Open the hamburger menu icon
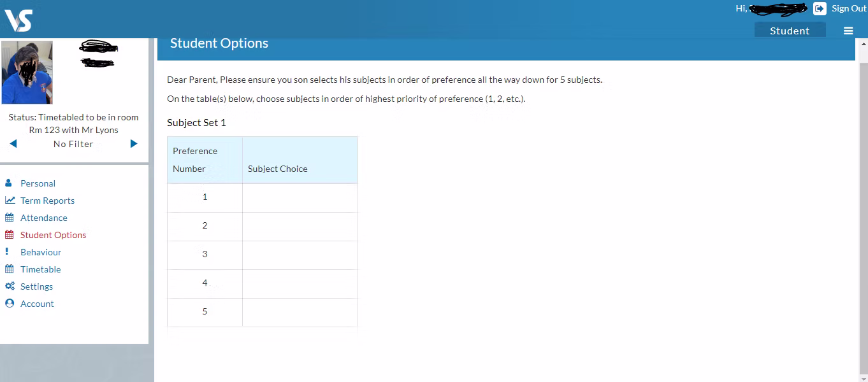The image size is (868, 382). tap(848, 31)
